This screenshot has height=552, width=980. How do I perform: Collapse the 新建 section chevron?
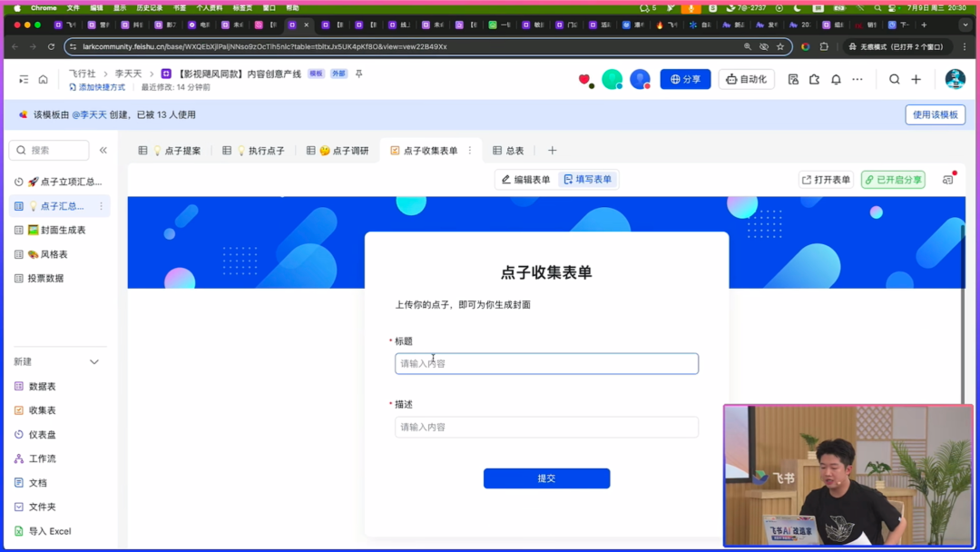pyautogui.click(x=94, y=362)
